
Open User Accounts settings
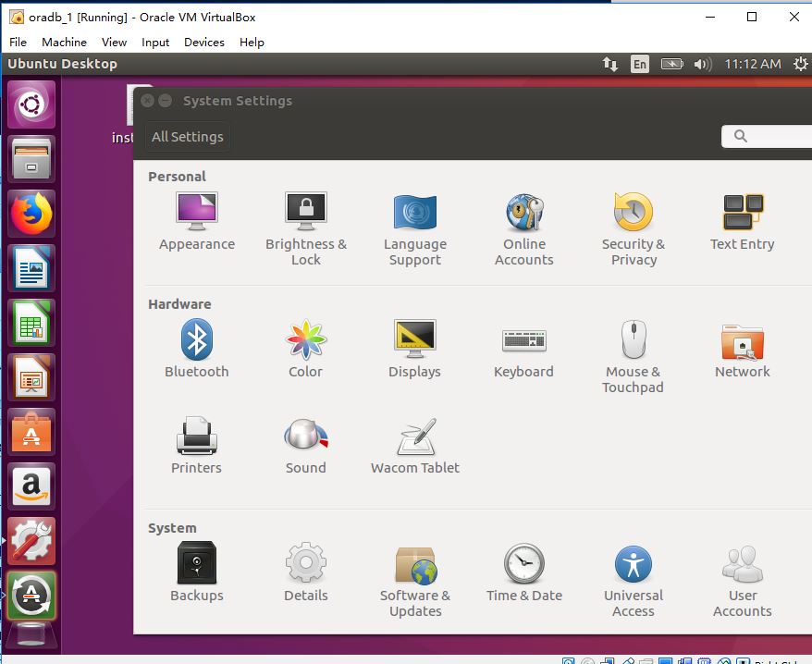coord(742,580)
